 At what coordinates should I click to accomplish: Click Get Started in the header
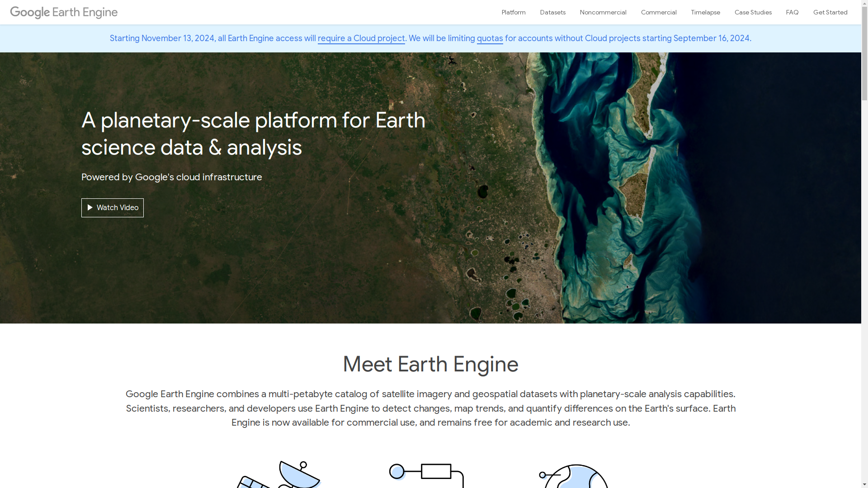click(830, 12)
